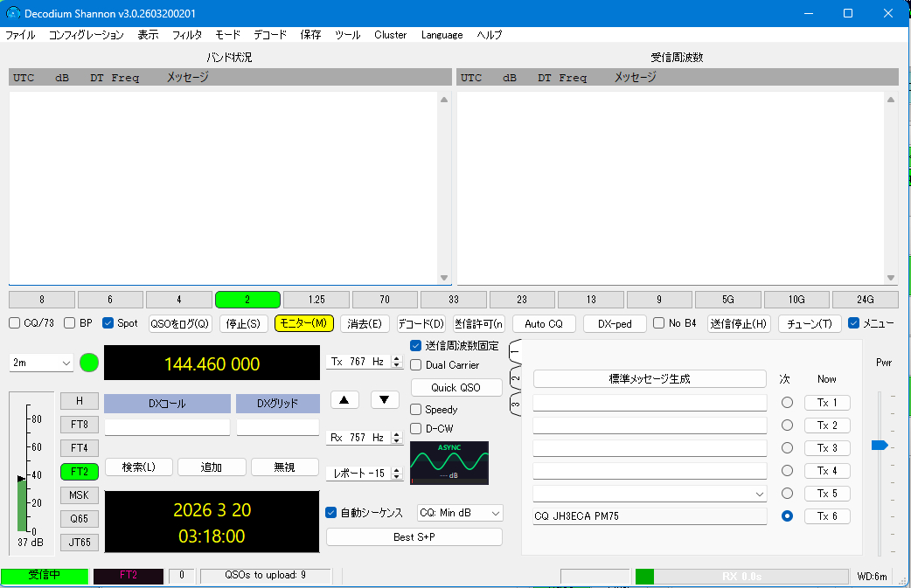Switch to message tab 2

click(x=515, y=379)
